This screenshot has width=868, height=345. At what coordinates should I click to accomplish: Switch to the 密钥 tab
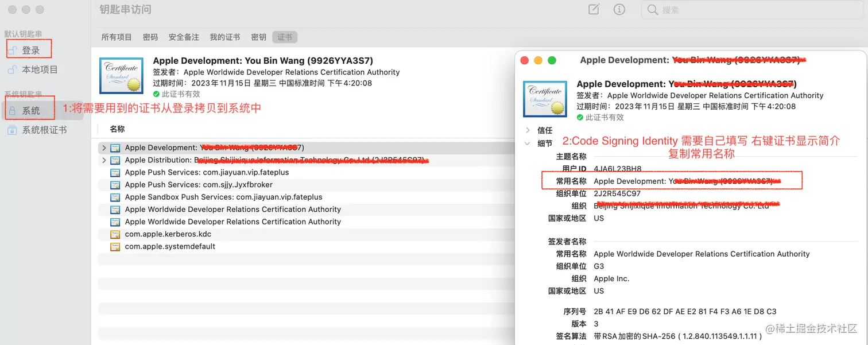(x=258, y=37)
